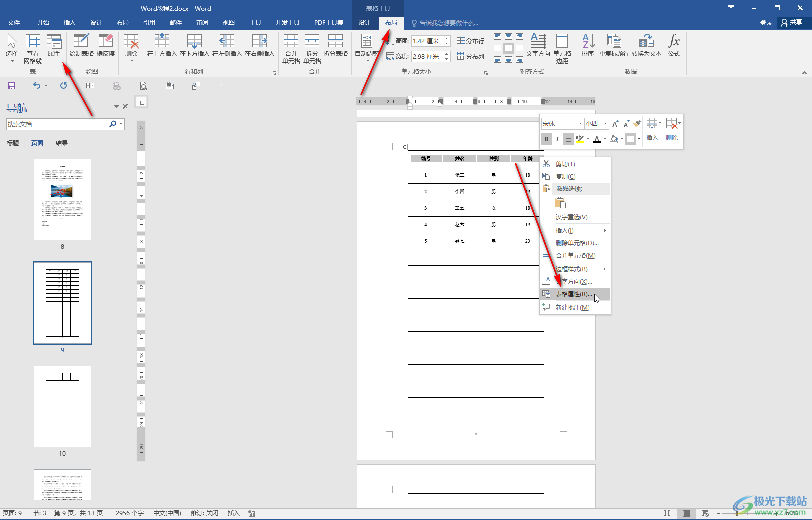
Task: Activate the Eraser (橡皮擦) tool
Action: pos(106,45)
